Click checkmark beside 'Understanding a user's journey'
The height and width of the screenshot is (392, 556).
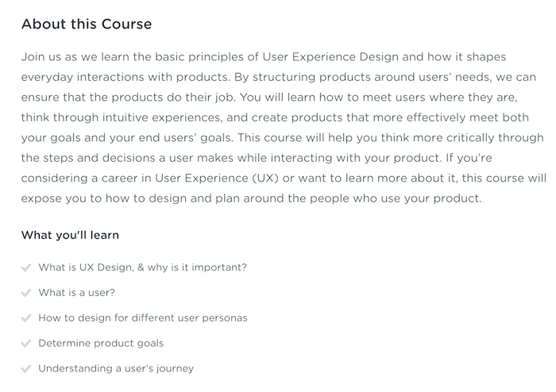(x=26, y=369)
